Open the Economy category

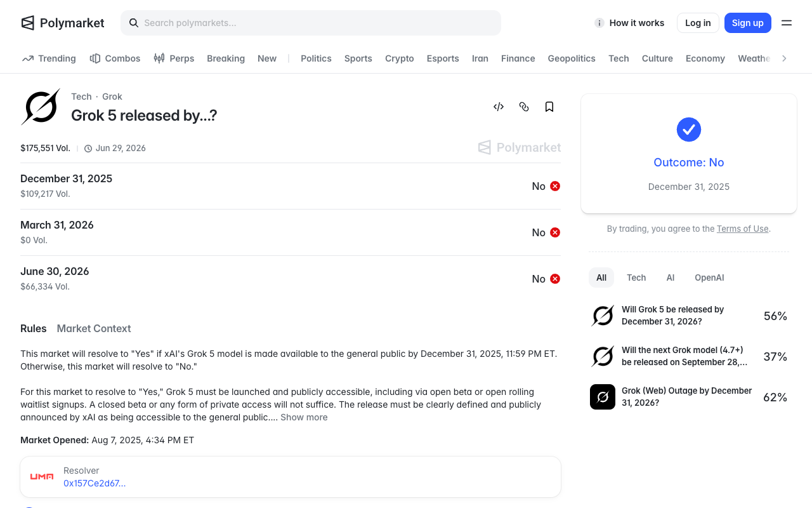[705, 58]
